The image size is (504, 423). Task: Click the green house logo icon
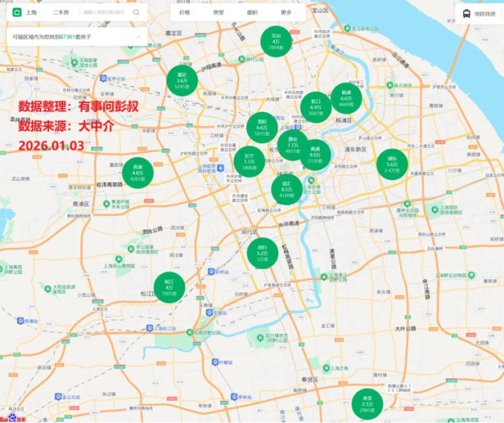[x=17, y=13]
